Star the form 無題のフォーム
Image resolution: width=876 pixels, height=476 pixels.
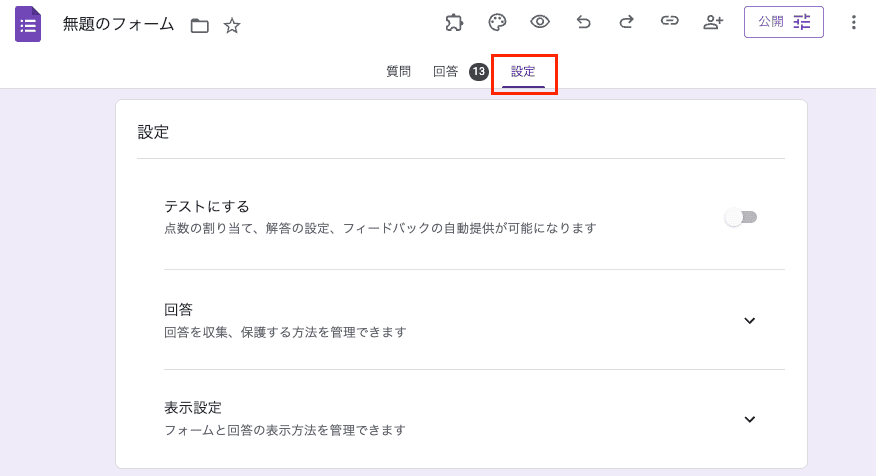click(x=232, y=25)
